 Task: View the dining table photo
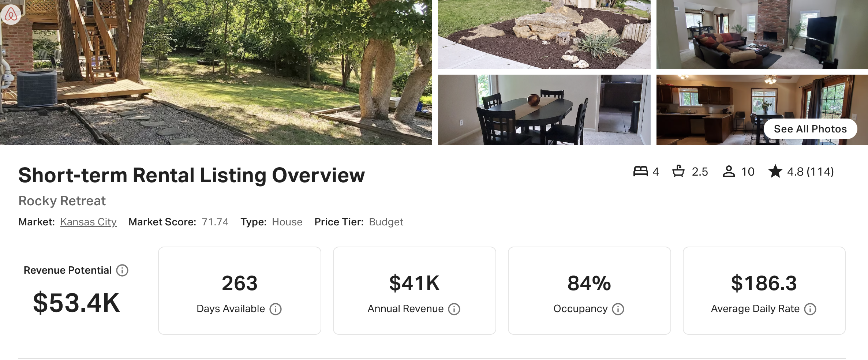pyautogui.click(x=544, y=110)
